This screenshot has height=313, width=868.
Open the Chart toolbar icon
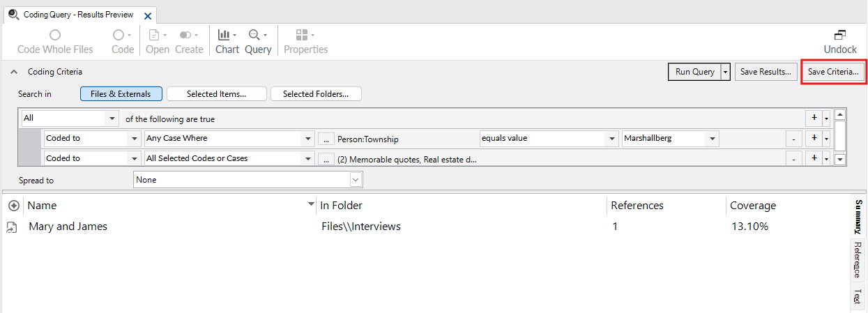[x=223, y=35]
